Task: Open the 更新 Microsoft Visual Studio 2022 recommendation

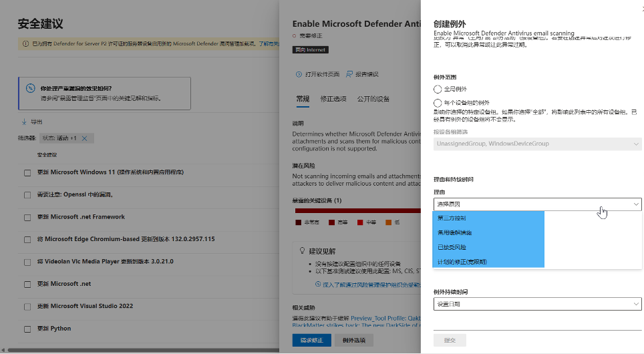Action: (x=85, y=306)
